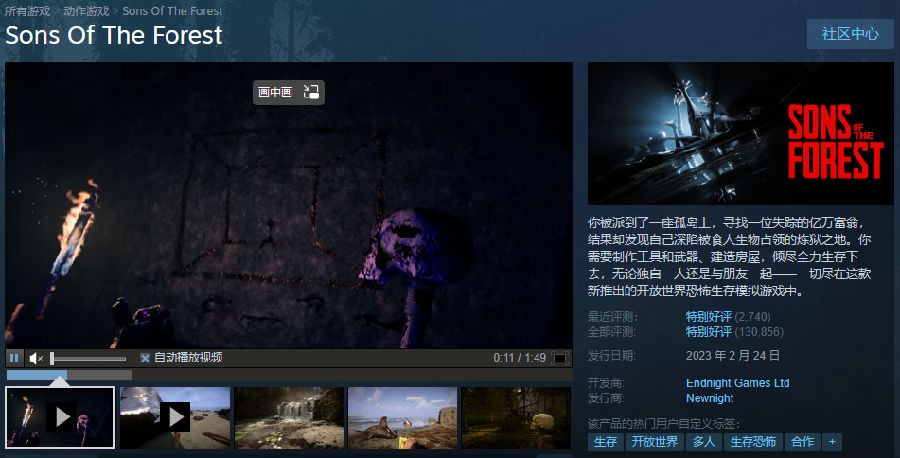Viewport: 900px width, 458px height.
Task: Select the 开放世界 tag
Action: click(654, 441)
